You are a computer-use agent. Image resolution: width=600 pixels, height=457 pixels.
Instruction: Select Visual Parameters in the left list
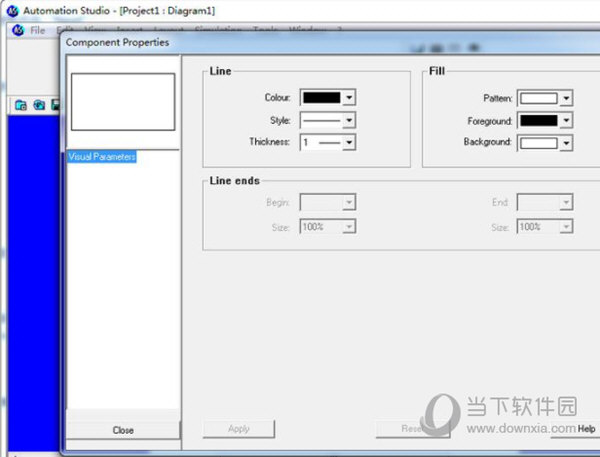(102, 157)
